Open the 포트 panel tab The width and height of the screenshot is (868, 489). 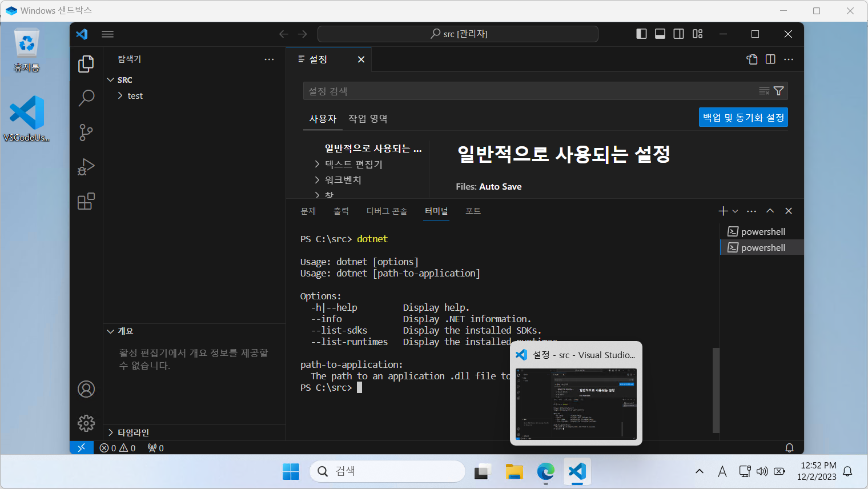click(x=473, y=211)
